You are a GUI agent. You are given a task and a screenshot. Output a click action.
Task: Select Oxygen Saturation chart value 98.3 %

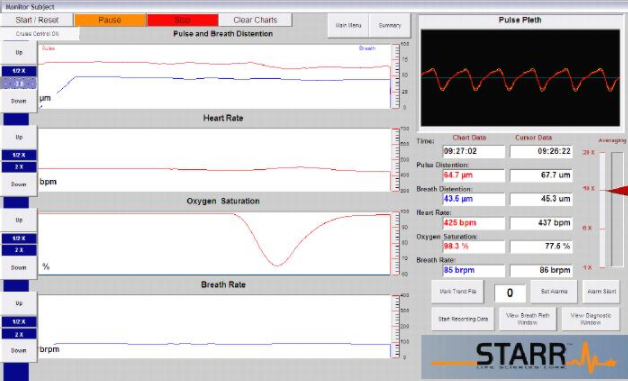[x=474, y=246]
